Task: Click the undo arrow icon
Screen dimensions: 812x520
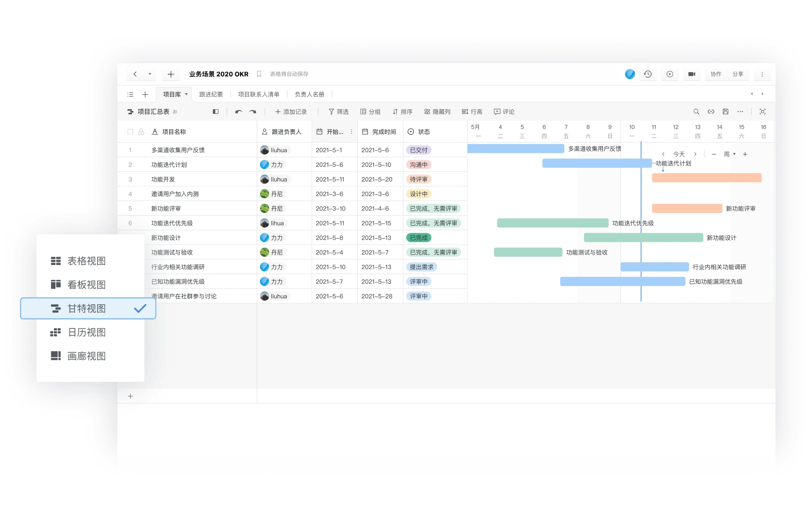Action: [x=239, y=112]
